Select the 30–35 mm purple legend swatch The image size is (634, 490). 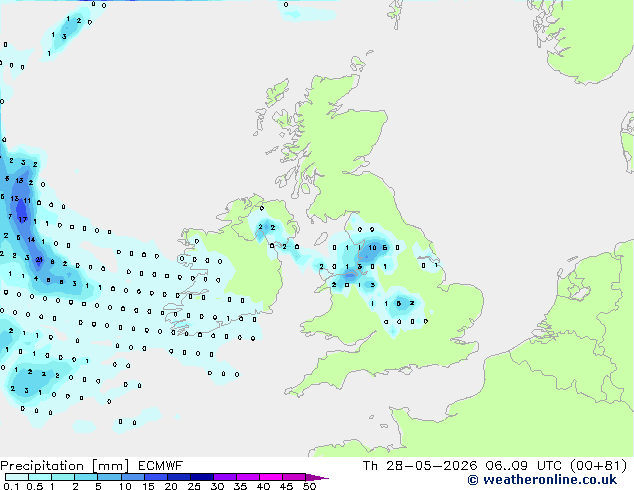point(225,477)
